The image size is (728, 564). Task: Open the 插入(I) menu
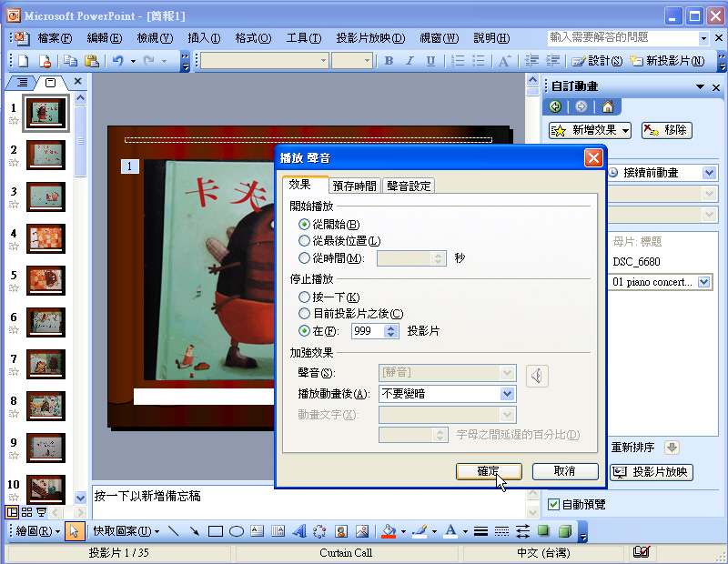tap(204, 38)
